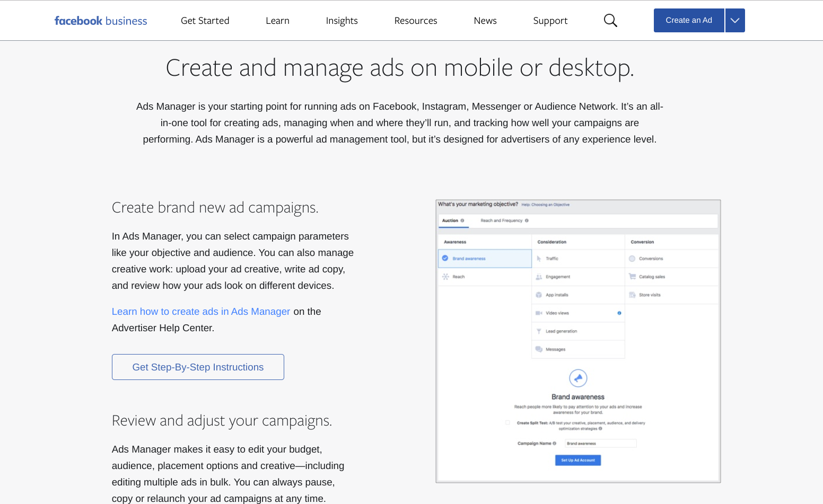Tick the Create Split Test checkbox in preview
Viewport: 823px width, 504px height.
(x=507, y=423)
